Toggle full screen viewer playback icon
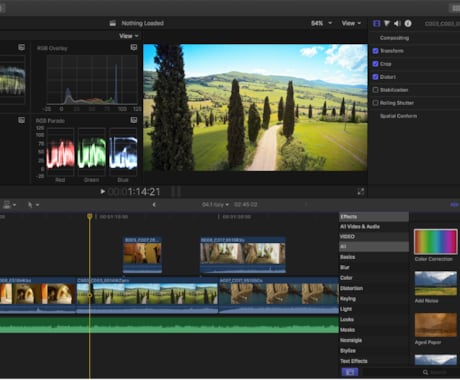 (361, 191)
